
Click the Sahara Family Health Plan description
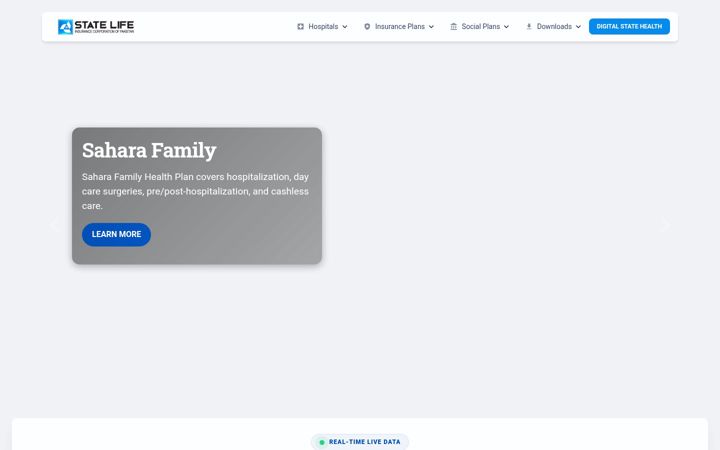coord(195,191)
